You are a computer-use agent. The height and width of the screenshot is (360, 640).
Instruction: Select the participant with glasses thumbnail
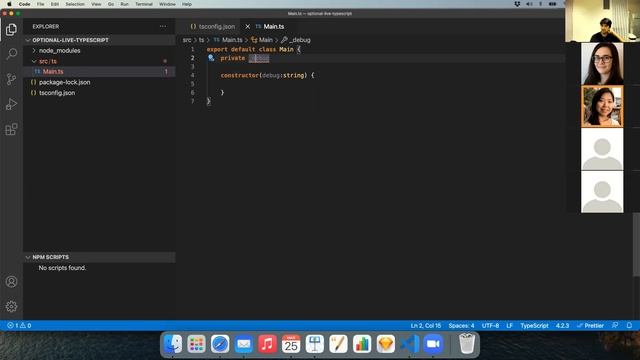602,64
